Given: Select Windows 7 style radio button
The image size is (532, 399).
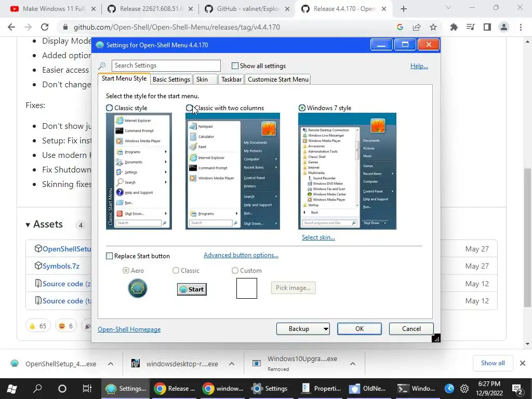Looking at the screenshot, I should [302, 108].
